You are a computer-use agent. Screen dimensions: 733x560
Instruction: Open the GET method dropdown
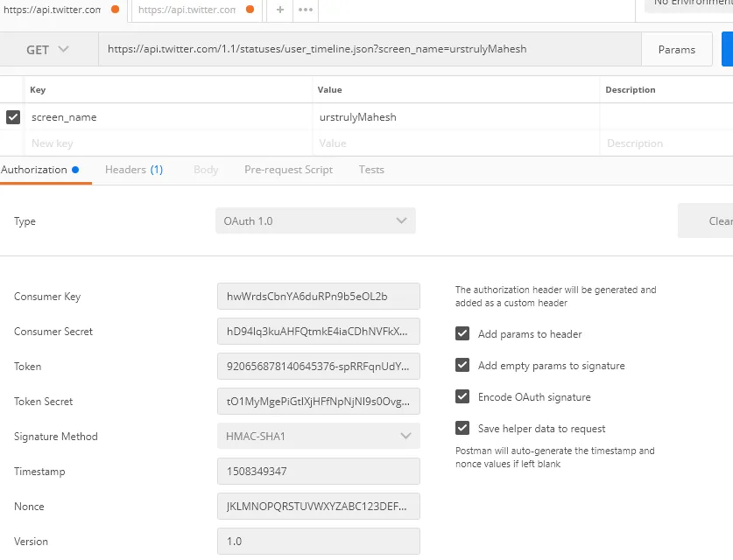point(48,50)
